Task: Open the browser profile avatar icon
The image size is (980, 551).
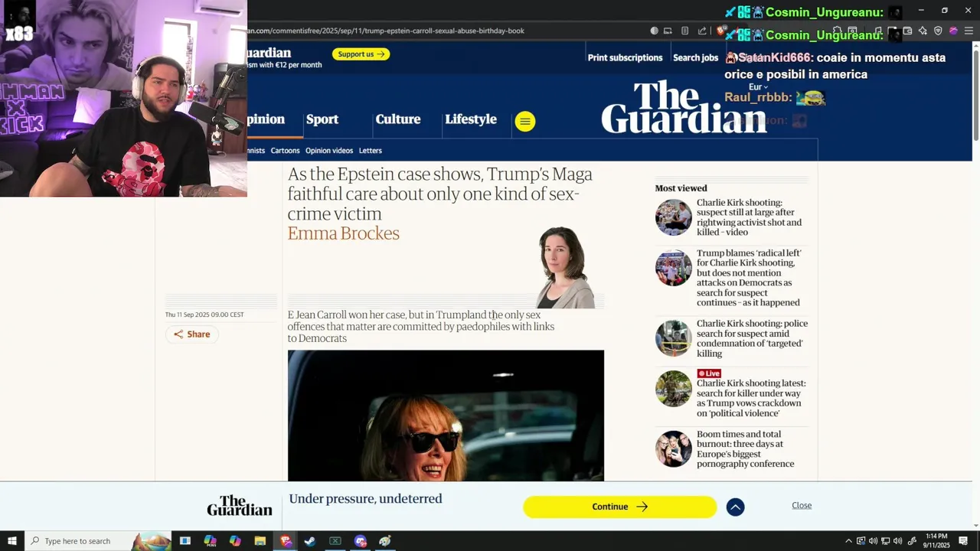Action: [x=953, y=31]
